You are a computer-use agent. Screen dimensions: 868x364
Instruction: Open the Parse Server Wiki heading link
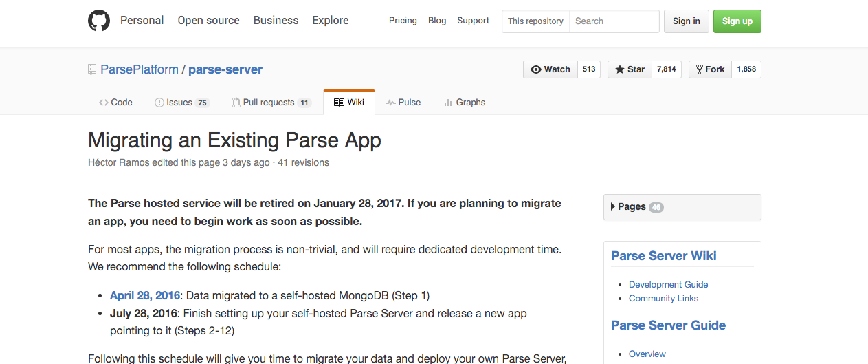(x=664, y=256)
